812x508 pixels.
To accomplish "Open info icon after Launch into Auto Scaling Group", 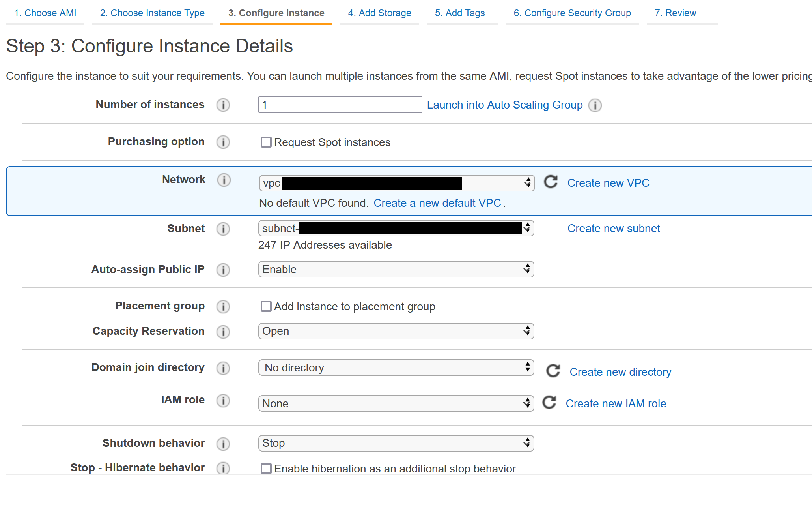I will tap(595, 105).
